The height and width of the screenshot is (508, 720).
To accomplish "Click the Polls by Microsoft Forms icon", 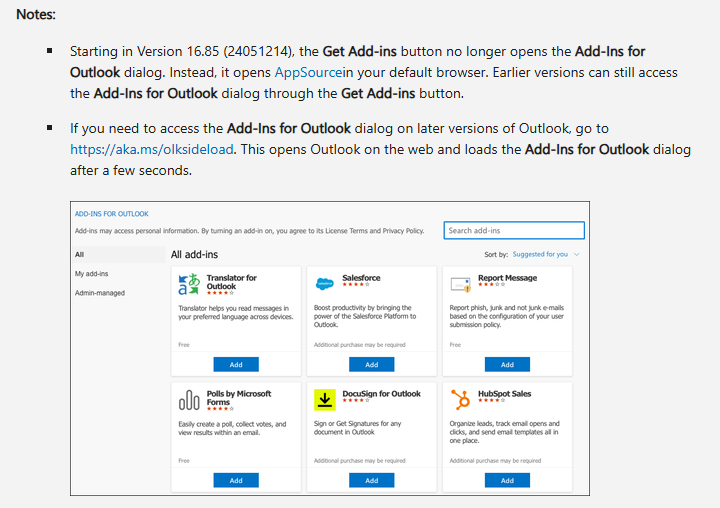I will 189,400.
